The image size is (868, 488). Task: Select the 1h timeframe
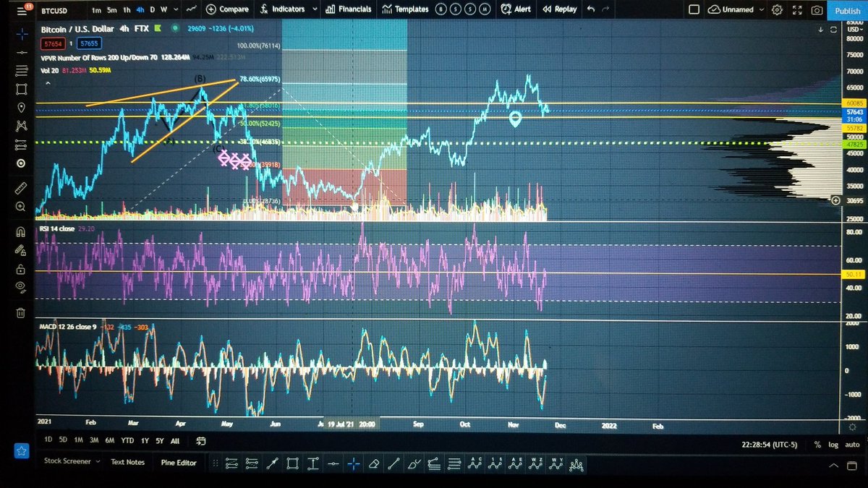(x=127, y=9)
